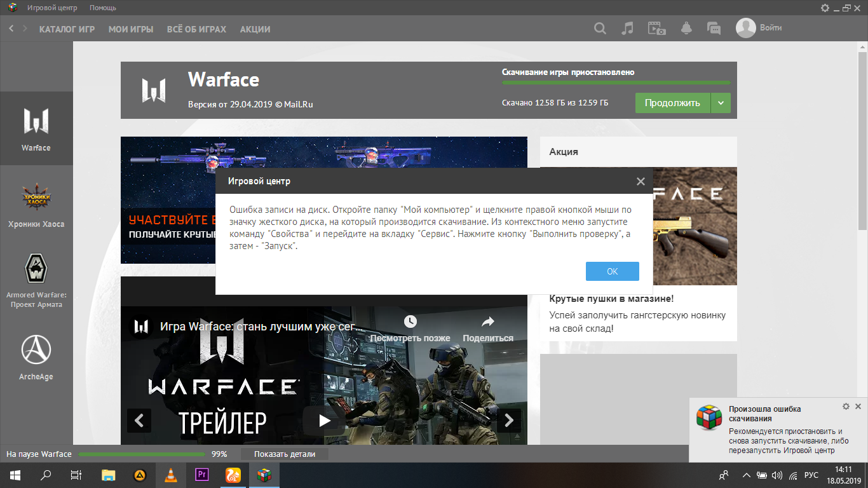Click the Продолжить button to resume download
868x488 pixels.
click(x=672, y=103)
